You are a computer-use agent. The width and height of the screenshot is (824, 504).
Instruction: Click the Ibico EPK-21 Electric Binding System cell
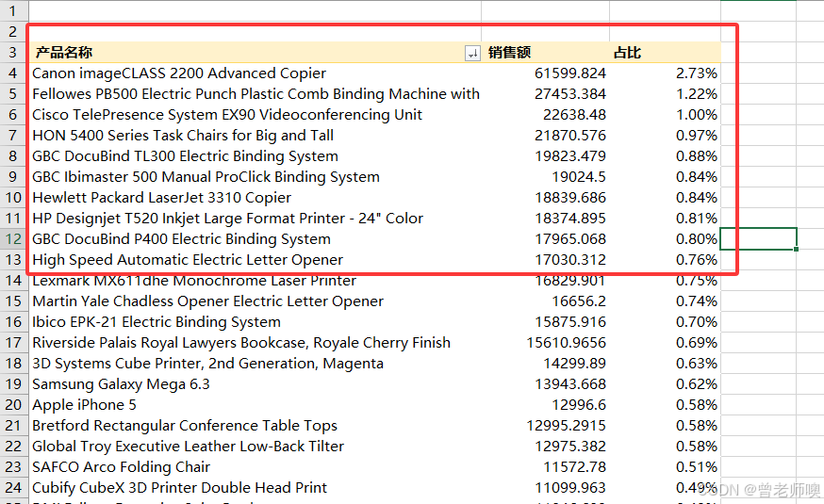[255, 322]
